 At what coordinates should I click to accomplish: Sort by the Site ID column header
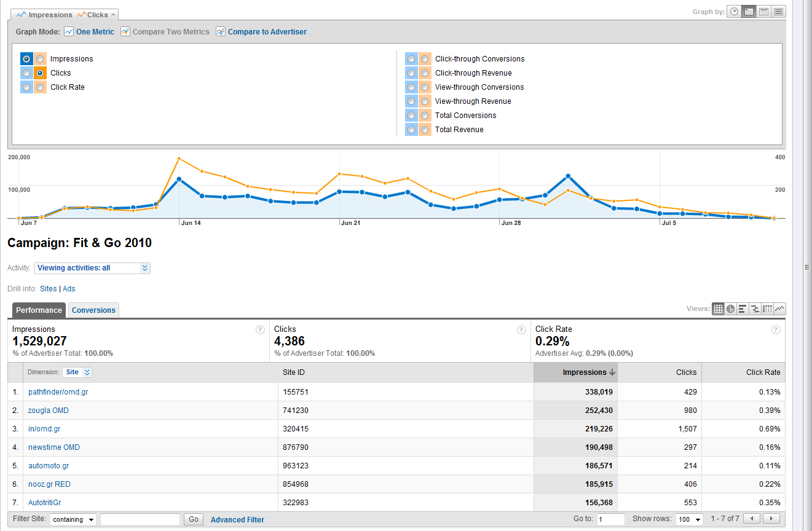coord(294,372)
